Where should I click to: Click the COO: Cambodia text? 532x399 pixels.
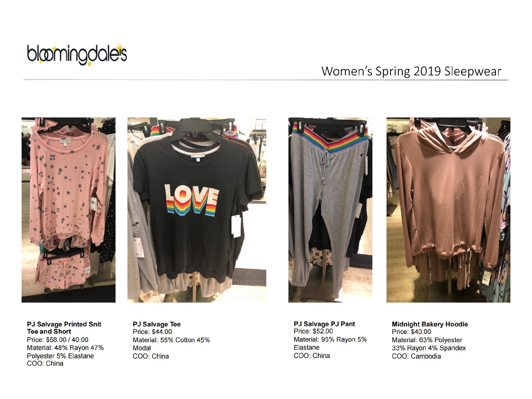416,356
